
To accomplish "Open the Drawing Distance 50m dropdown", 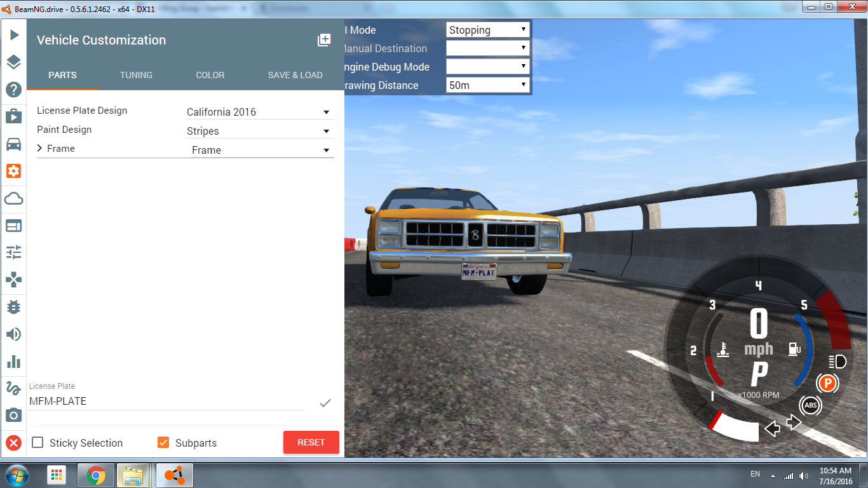I will coord(487,85).
